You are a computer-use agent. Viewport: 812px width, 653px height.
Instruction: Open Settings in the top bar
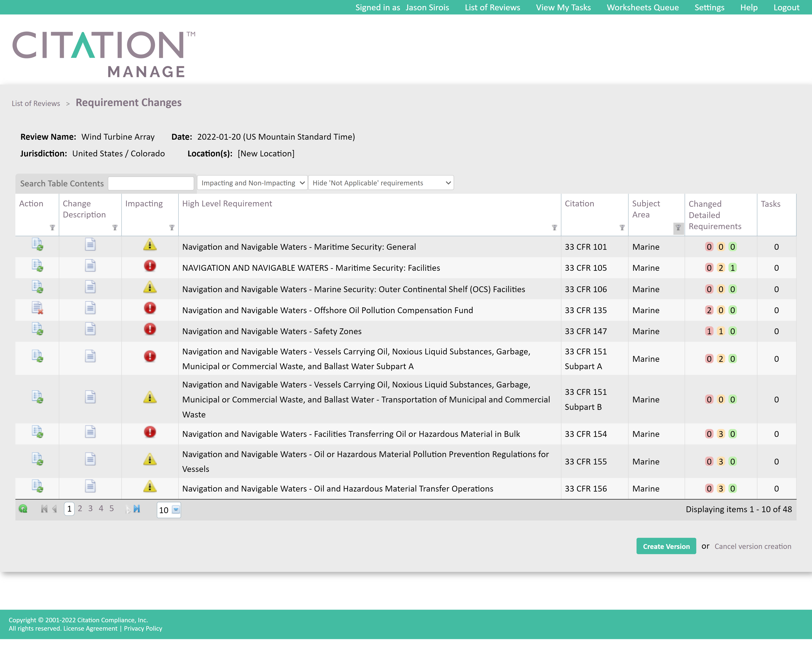[709, 8]
